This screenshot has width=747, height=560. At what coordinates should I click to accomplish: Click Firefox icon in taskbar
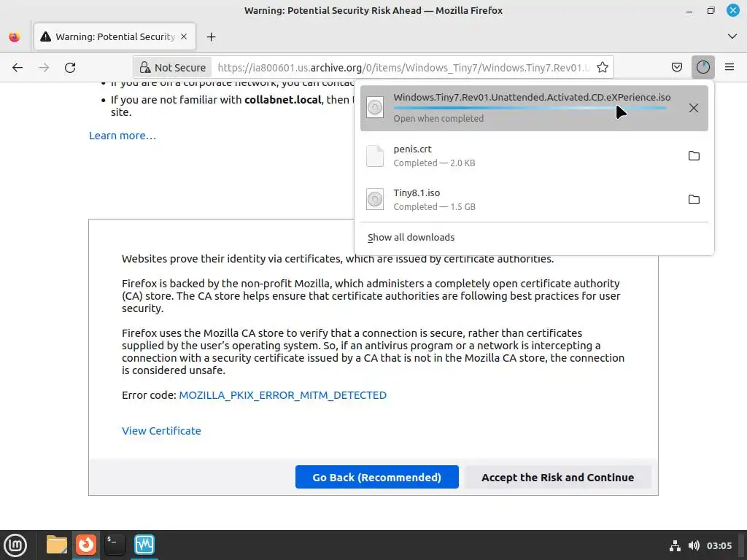click(x=86, y=545)
